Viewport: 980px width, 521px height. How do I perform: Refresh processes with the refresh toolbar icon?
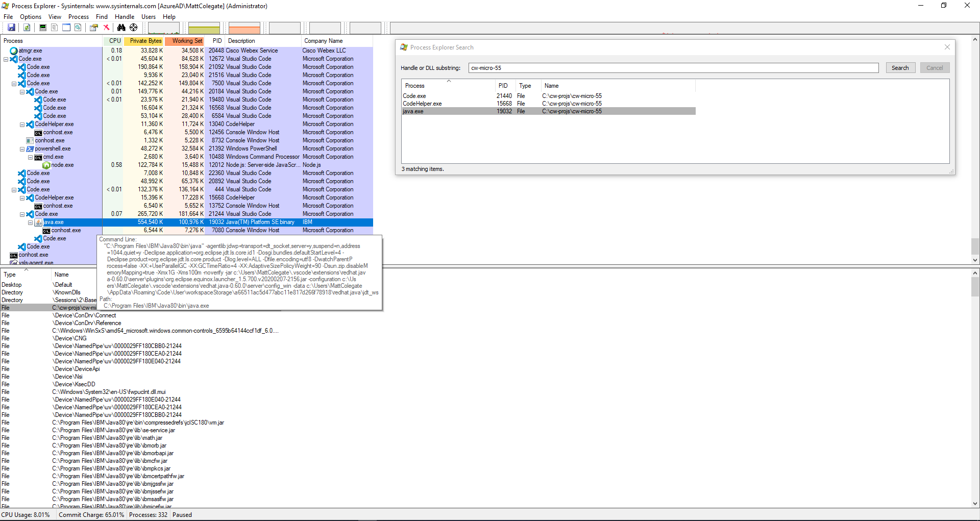click(27, 28)
